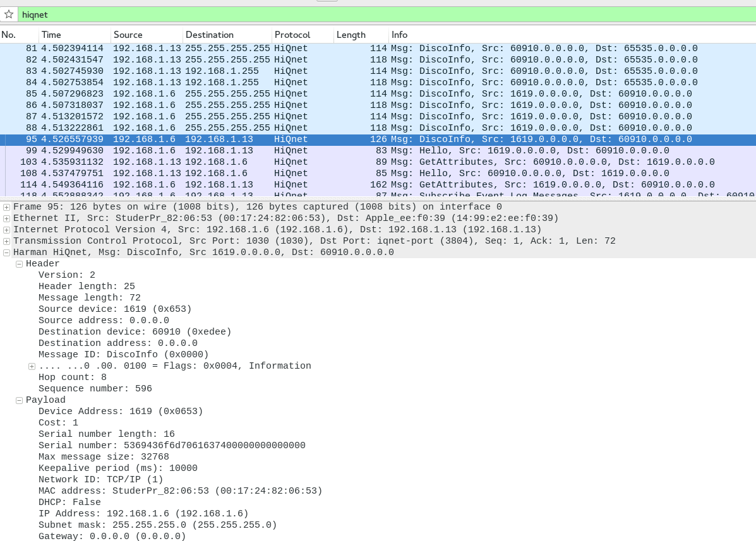The width and height of the screenshot is (756, 541).
Task: Expand Internet Protocol Version 4 node
Action: (6, 230)
